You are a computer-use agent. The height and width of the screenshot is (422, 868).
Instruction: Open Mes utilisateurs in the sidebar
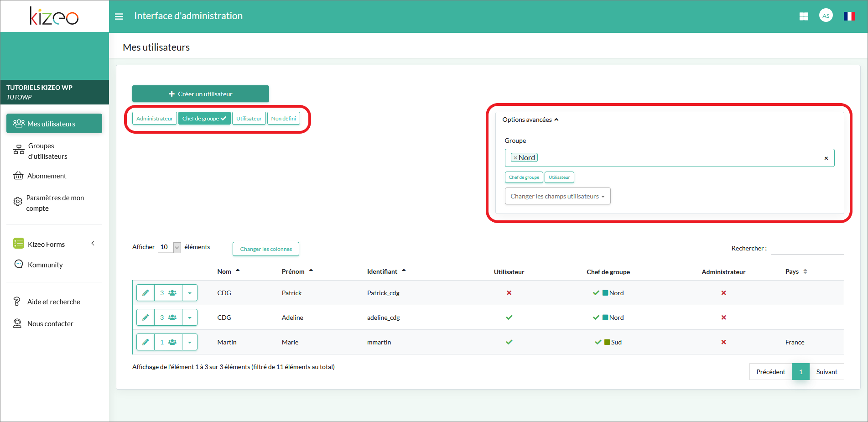point(54,124)
